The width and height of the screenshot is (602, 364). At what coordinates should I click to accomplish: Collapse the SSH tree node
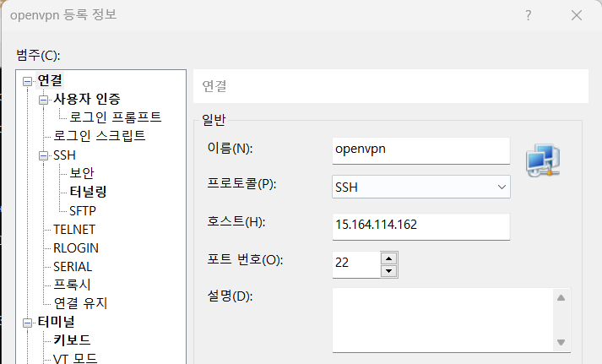(x=43, y=156)
